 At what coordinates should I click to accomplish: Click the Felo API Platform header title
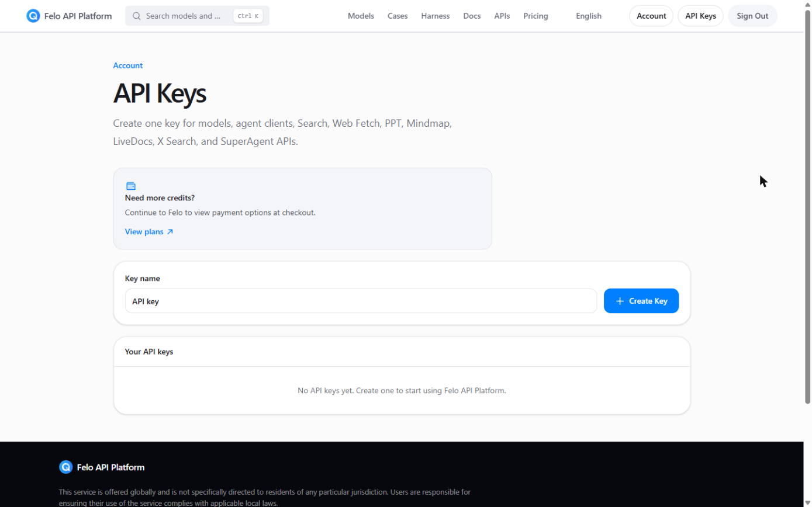(x=78, y=16)
